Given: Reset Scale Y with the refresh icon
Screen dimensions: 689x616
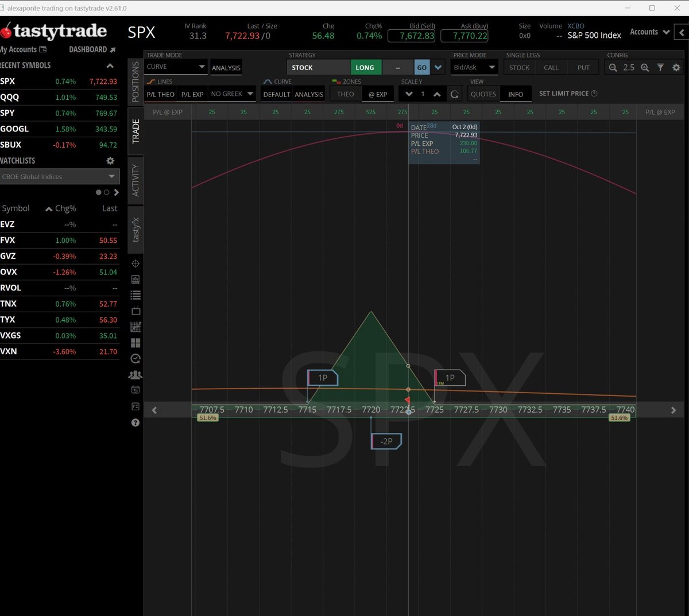Looking at the screenshot, I should tap(454, 94).
